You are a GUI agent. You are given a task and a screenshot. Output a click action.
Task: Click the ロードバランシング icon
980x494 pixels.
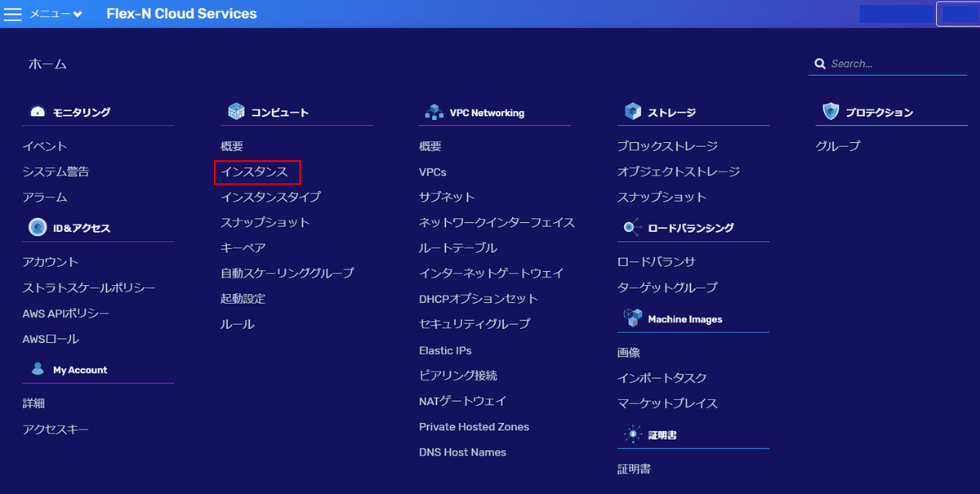[632, 228]
